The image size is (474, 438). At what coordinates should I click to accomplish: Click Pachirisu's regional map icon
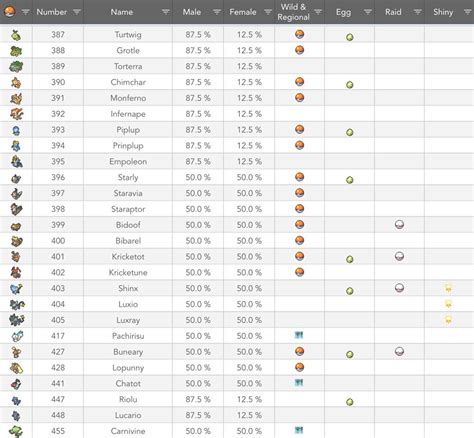pos(299,335)
